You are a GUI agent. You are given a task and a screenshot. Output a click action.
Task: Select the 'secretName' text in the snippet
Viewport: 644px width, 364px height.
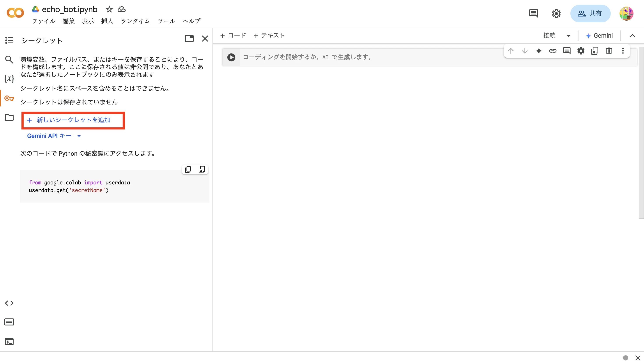pyautogui.click(x=87, y=190)
